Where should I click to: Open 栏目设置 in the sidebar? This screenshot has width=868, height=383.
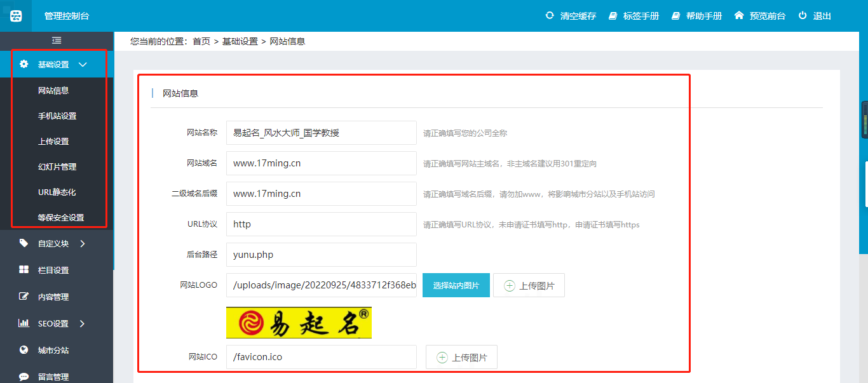(53, 270)
